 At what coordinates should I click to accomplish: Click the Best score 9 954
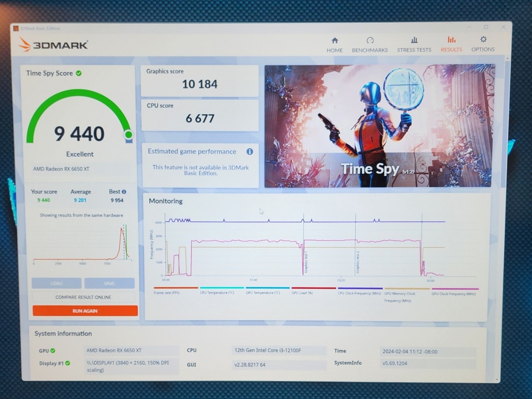[117, 200]
